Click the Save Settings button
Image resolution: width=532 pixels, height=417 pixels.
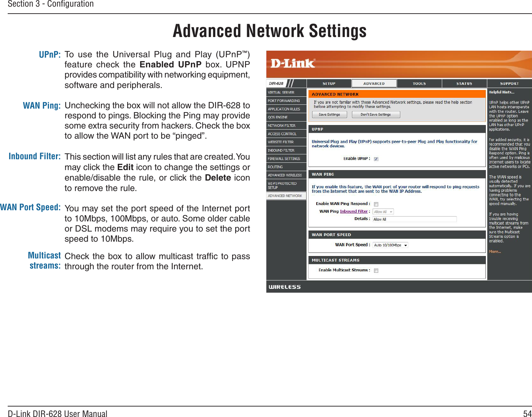pos(329,115)
